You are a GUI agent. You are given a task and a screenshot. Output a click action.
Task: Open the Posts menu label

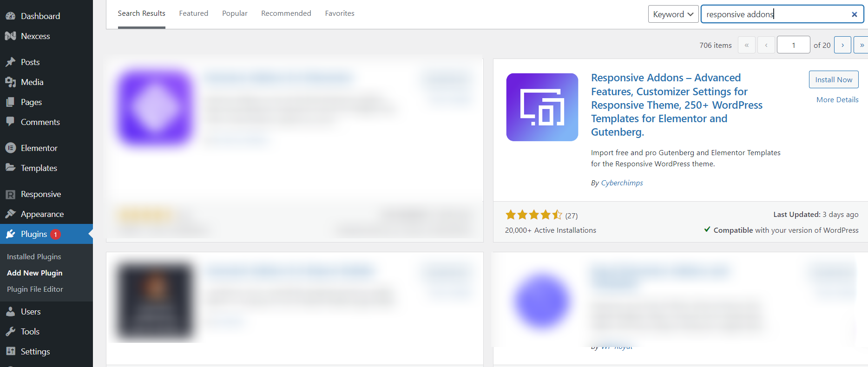pyautogui.click(x=30, y=62)
